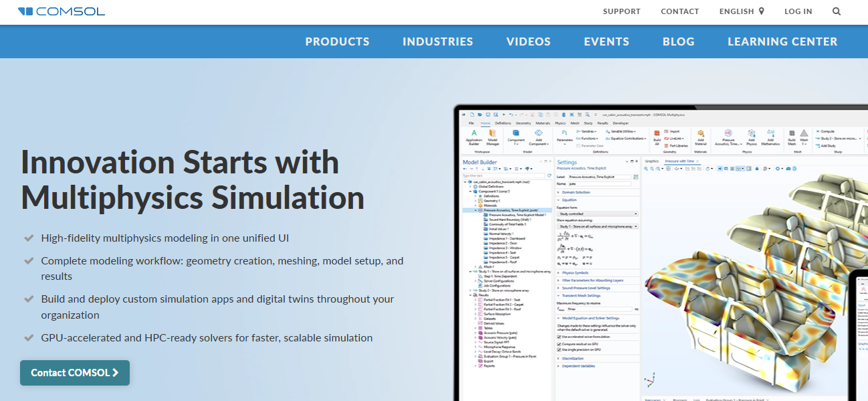The image size is (868, 401).
Task: Click the Add Component ribbon icon
Action: pyautogui.click(x=538, y=137)
